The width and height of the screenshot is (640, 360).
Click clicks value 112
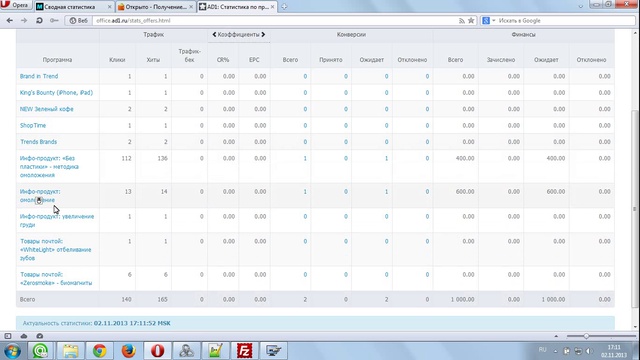tap(127, 158)
